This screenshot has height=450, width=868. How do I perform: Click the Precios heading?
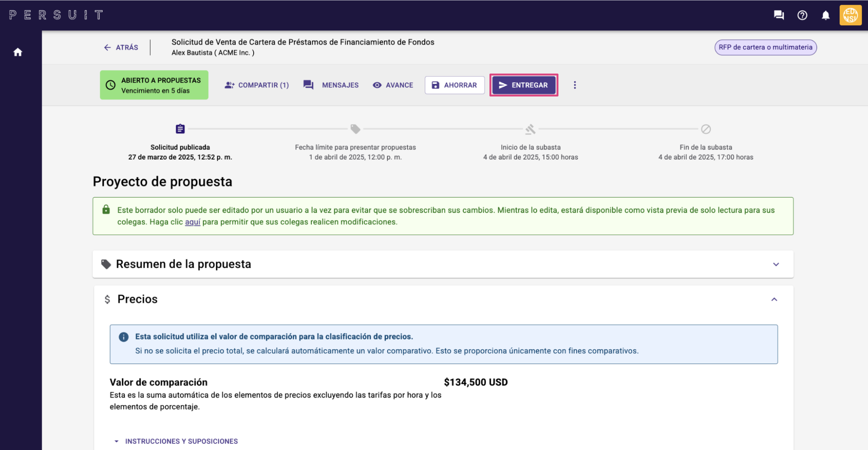point(138,299)
